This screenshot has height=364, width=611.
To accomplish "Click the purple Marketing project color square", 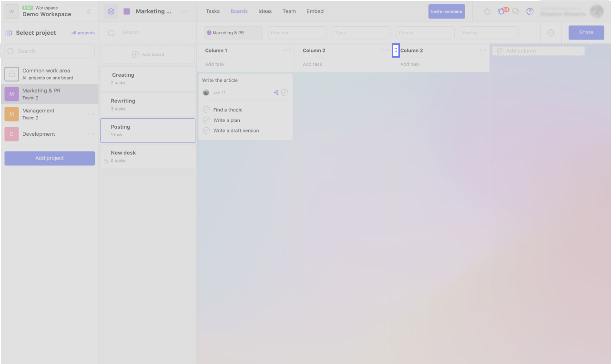I will pyautogui.click(x=127, y=11).
